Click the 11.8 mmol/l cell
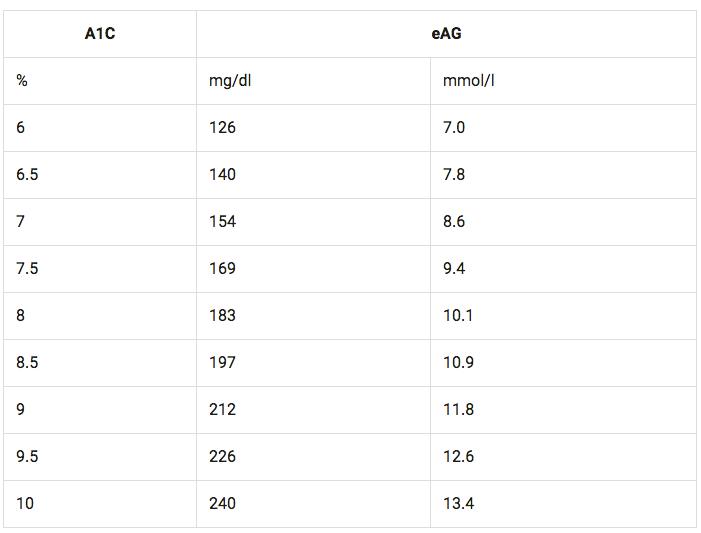This screenshot has width=701, height=533. 458,410
